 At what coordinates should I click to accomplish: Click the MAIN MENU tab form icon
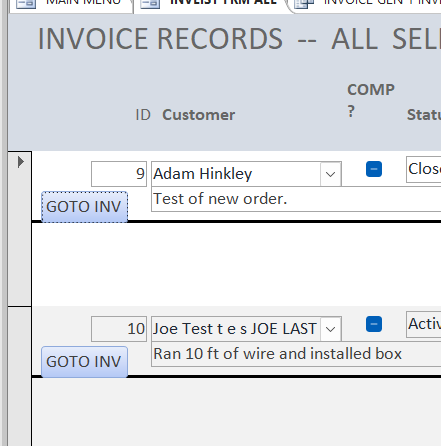click(x=26, y=3)
